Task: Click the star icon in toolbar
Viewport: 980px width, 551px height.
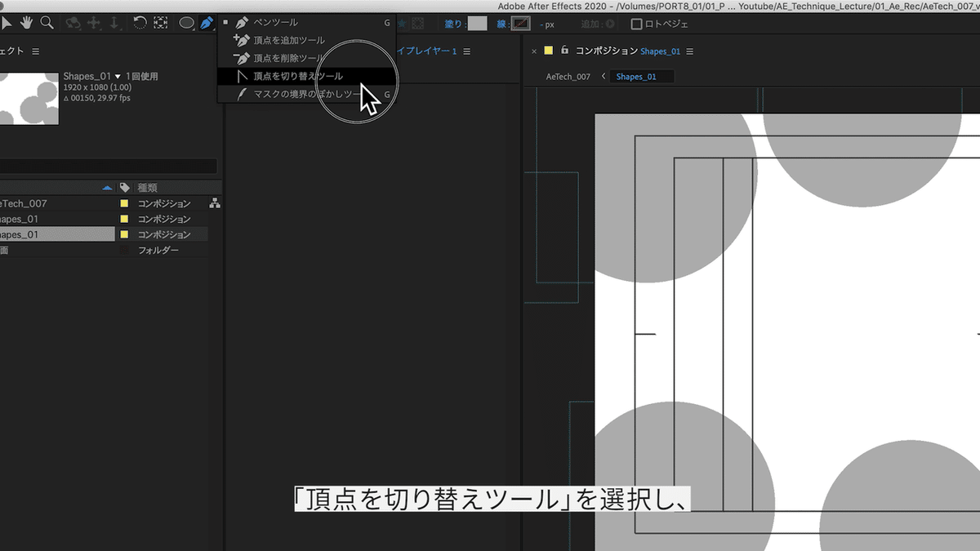Action: tap(401, 24)
